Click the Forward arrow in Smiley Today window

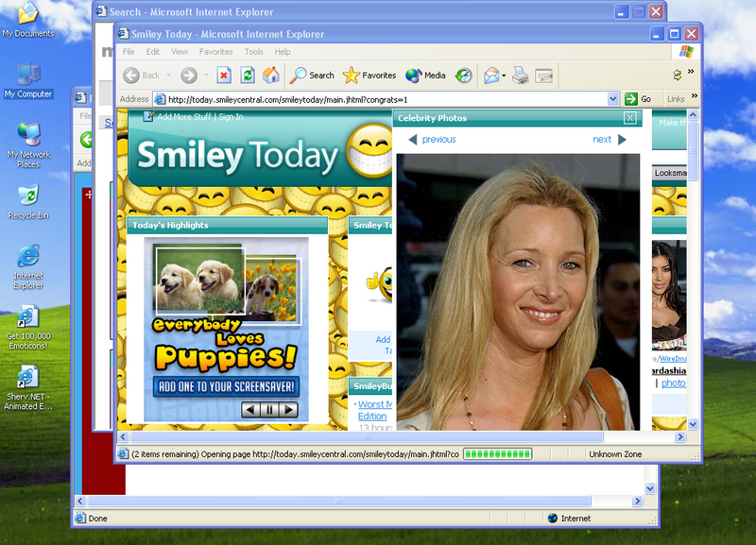point(189,76)
